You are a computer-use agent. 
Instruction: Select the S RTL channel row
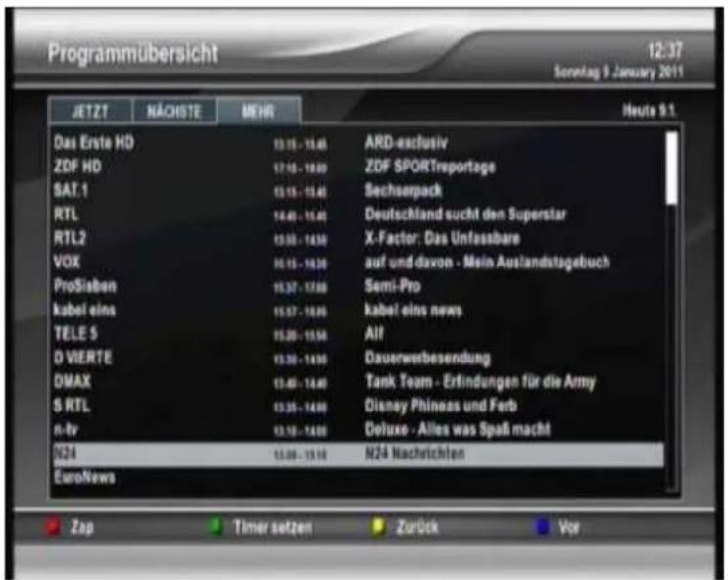click(358, 406)
